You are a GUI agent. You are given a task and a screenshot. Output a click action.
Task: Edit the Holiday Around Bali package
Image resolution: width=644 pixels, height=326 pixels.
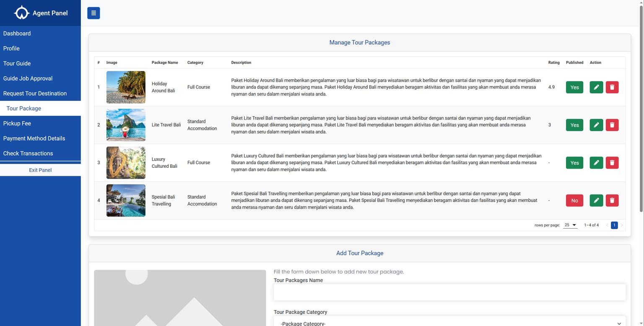pos(596,87)
